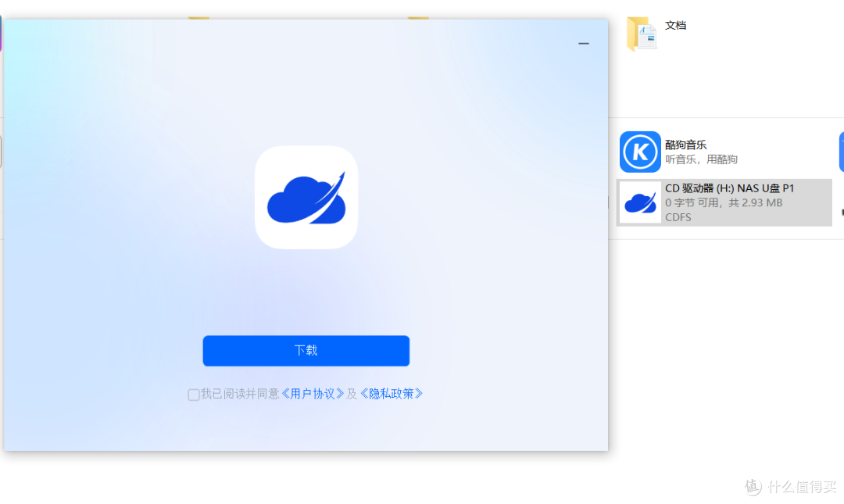Click the 0 字节 可用，共 2.93 MB text
Screen dimensions: 844x504
724,203
